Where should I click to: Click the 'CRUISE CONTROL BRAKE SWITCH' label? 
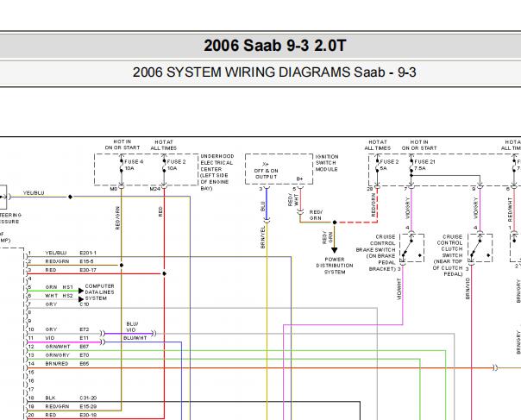[376, 243]
